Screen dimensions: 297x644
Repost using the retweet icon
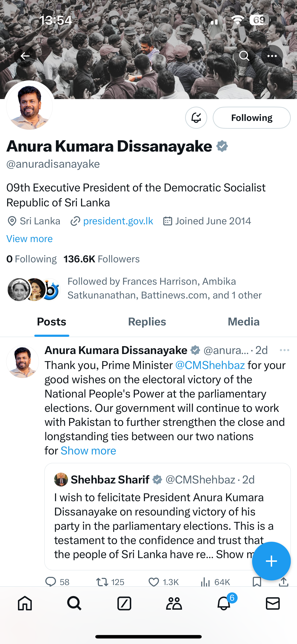pos(102,582)
